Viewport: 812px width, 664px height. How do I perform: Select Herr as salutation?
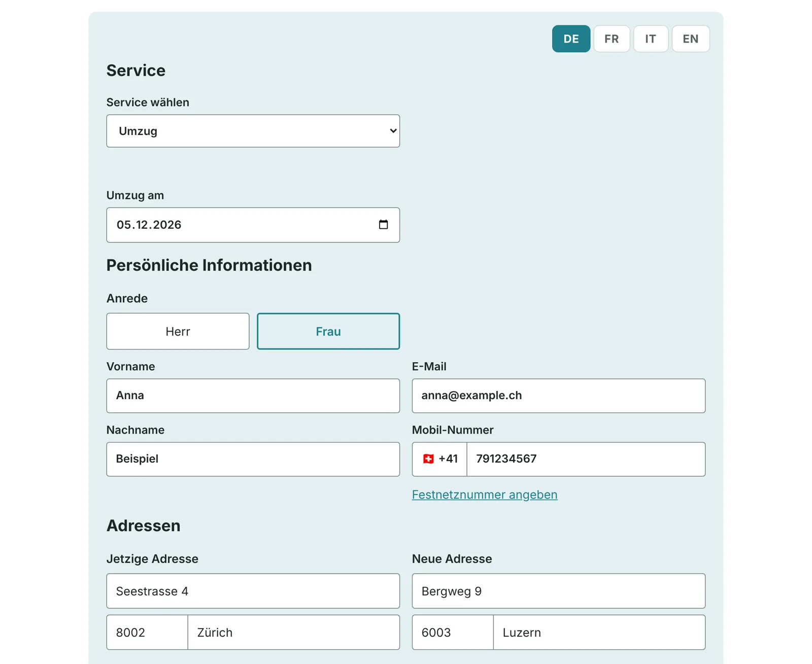(178, 331)
